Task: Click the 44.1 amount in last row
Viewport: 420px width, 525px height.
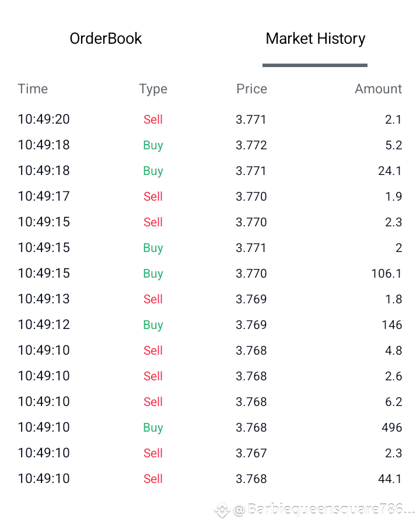Action: (x=390, y=478)
